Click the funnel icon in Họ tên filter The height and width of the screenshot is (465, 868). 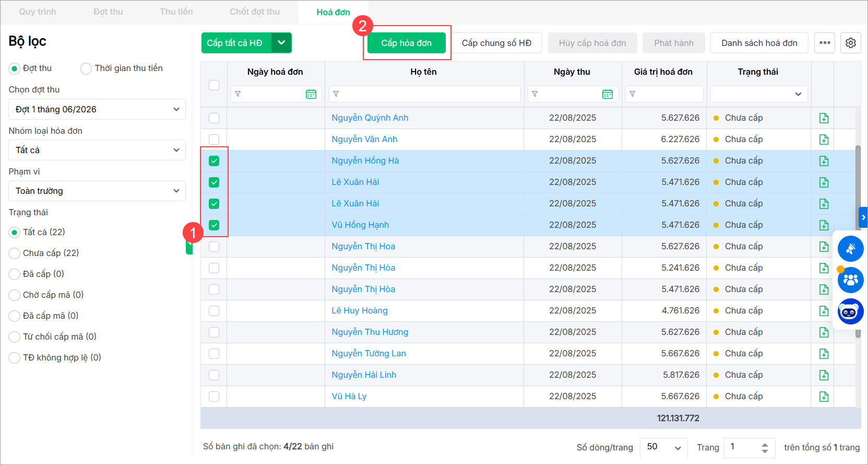pyautogui.click(x=336, y=94)
